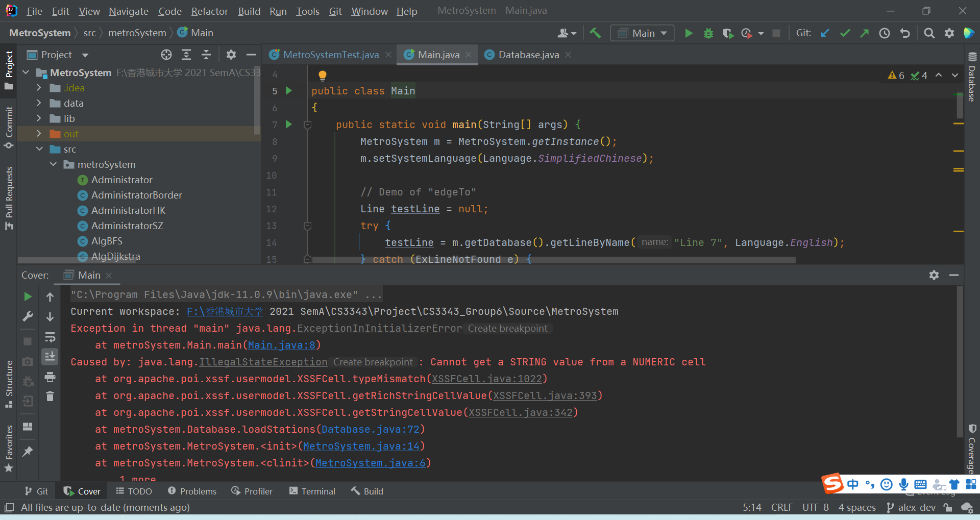Open the Terminal tool window button
The height and width of the screenshot is (520, 980).
(x=312, y=491)
